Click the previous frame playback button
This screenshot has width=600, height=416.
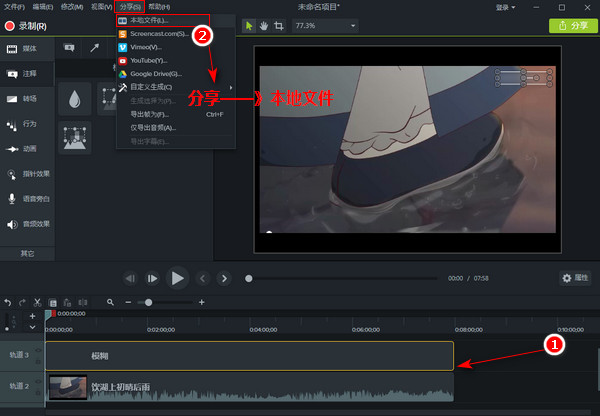click(130, 278)
